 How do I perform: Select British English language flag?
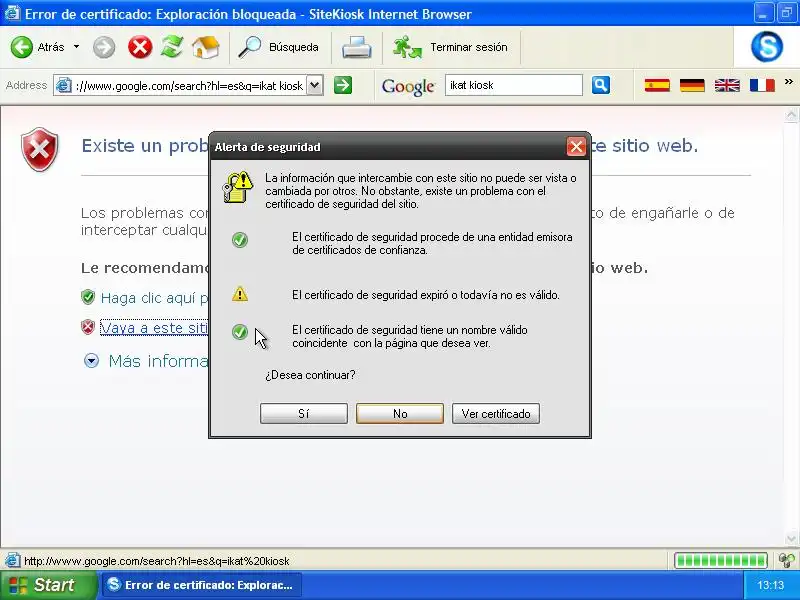coord(727,85)
